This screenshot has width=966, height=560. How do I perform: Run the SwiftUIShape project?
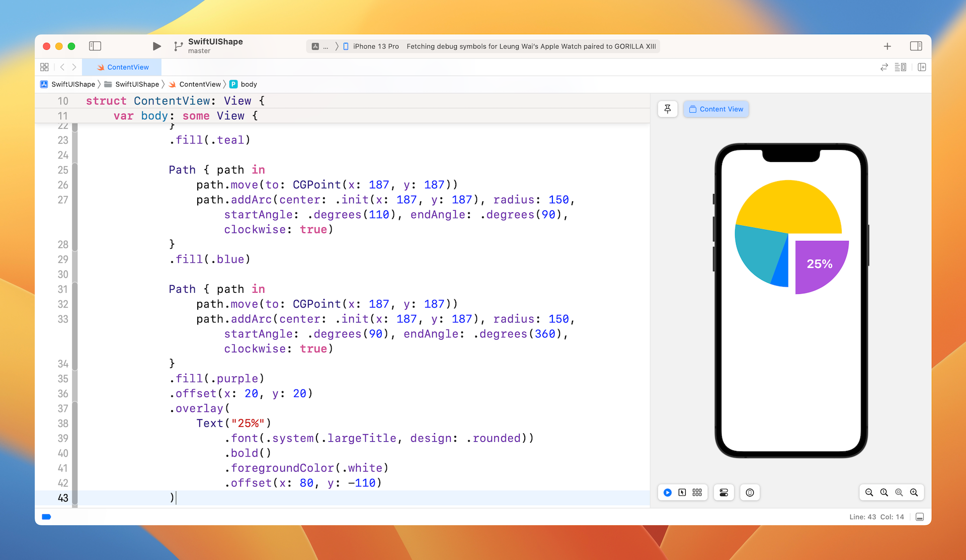156,46
